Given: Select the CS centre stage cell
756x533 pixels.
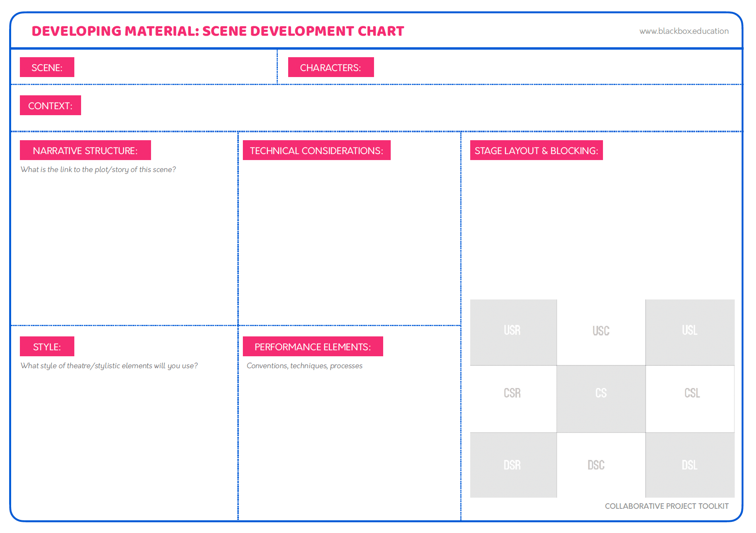Looking at the screenshot, I should coord(601,399).
